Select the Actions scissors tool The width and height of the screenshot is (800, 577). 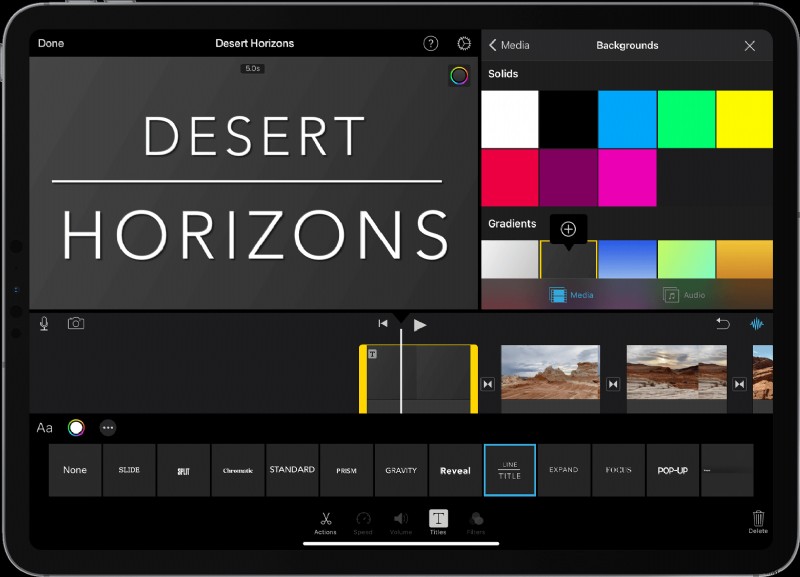tap(324, 521)
